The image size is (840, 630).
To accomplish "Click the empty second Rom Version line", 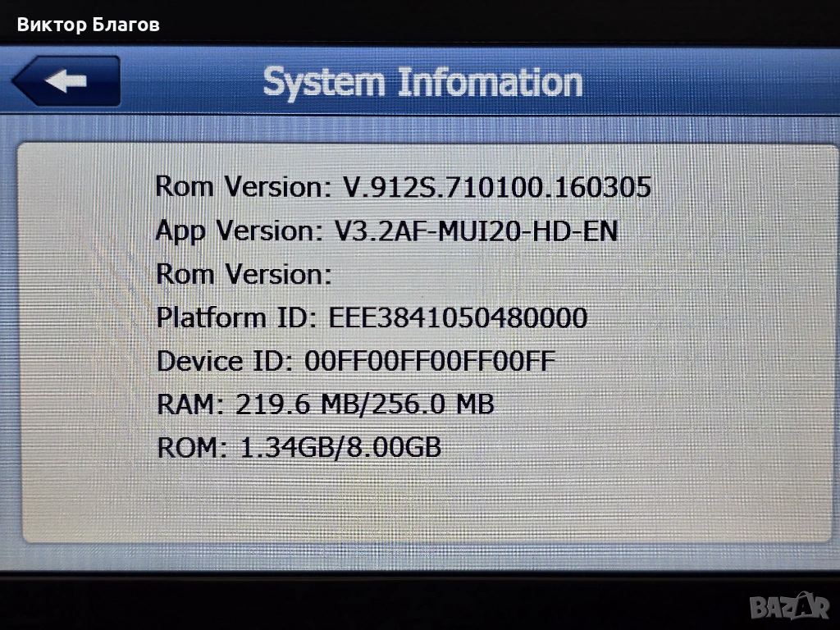I will coord(244,274).
